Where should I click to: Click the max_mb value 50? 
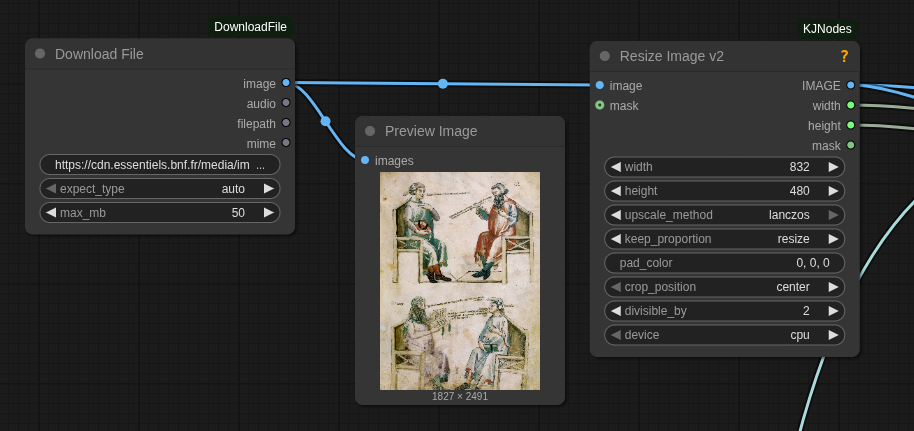click(x=238, y=213)
